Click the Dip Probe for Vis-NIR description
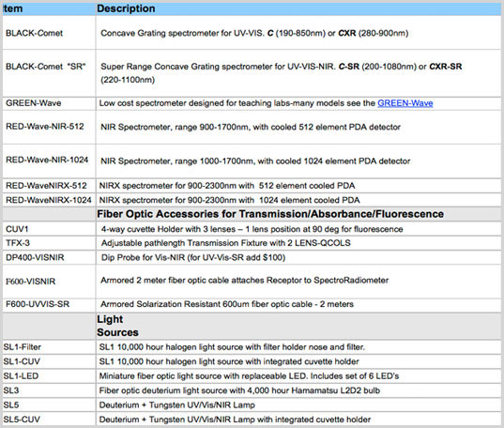 pos(193,257)
